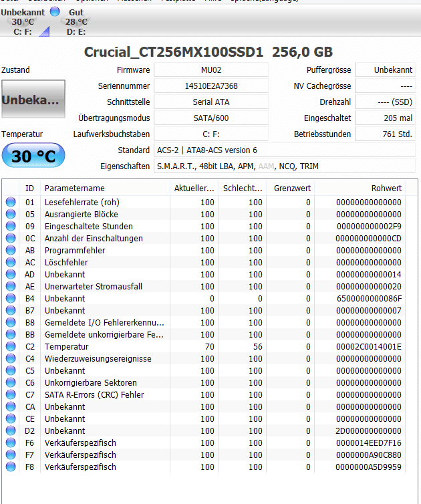Click status orb beside Unkorrigierbare Sektoren
The width and height of the screenshot is (421, 504).
point(11,382)
